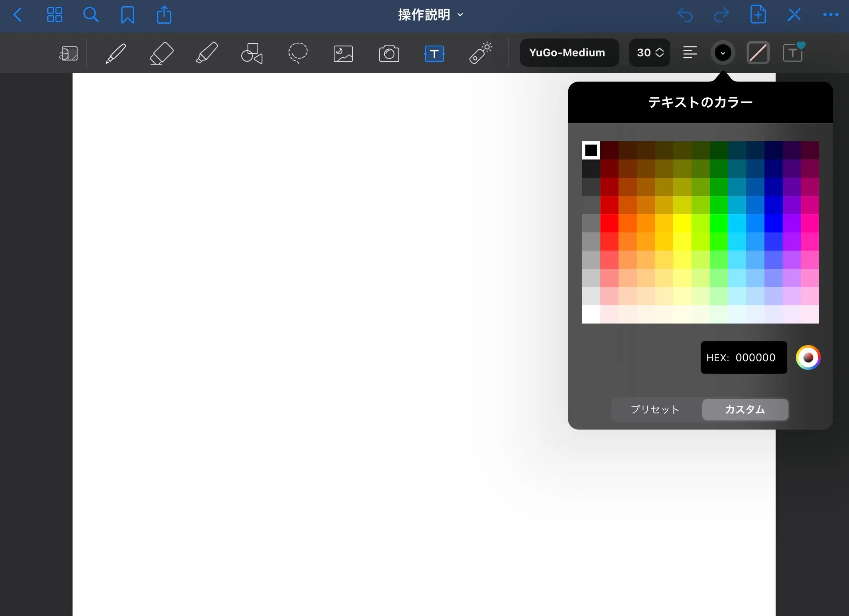Toggle the Text box tool
849x616 pixels.
(x=434, y=53)
